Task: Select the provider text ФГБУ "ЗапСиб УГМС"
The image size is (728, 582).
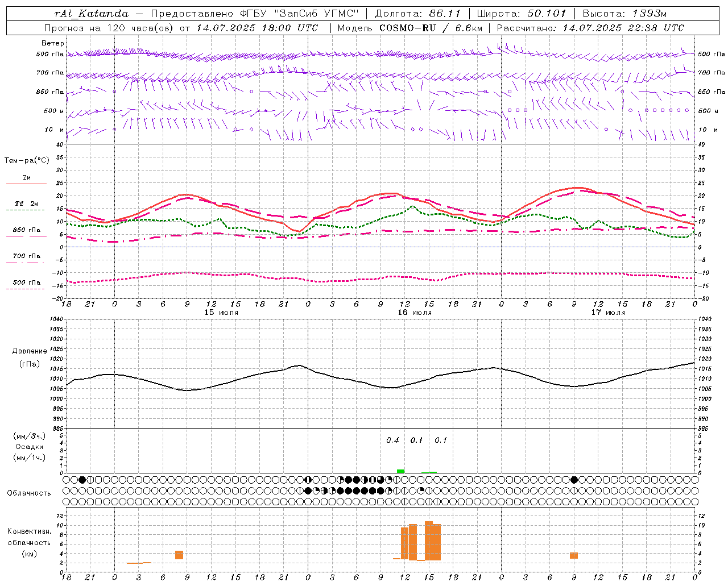Action: [x=299, y=14]
